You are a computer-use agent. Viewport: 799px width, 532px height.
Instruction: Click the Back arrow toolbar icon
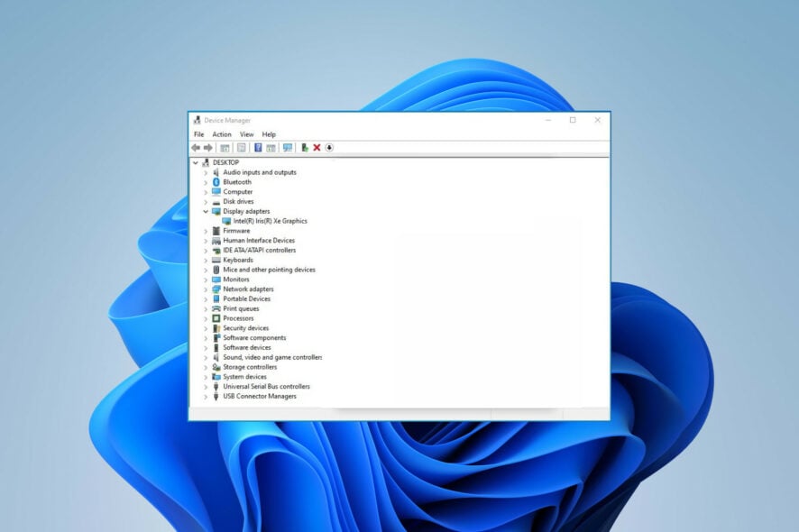pos(196,148)
